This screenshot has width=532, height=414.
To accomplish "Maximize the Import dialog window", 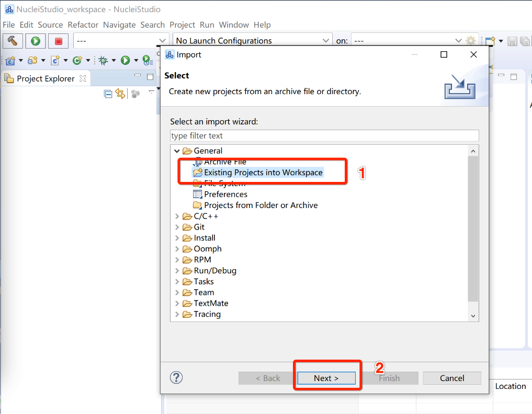I will click(x=444, y=54).
